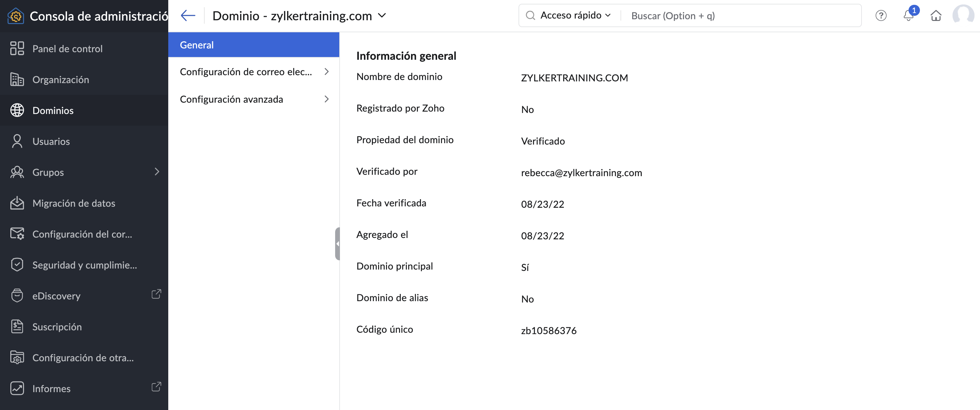Open the user profile avatar

[963, 15]
